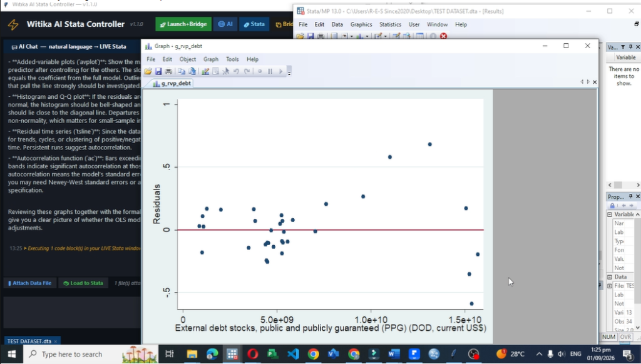Save graph using the floppy disk icon
The width and height of the screenshot is (641, 364).
[158, 71]
